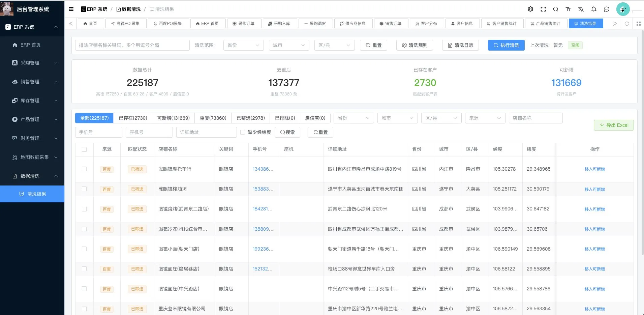This screenshot has height=315, width=644.
Task: Open the table filter 省份 dropdown
Action: [354, 118]
